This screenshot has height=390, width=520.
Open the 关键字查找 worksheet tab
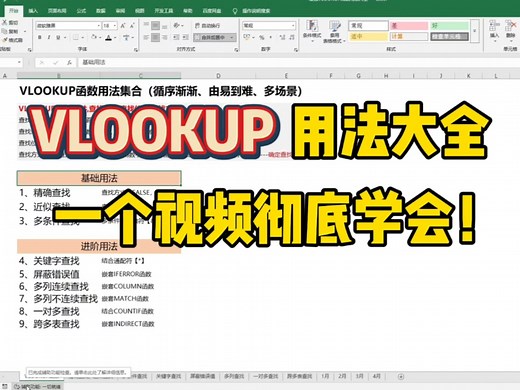coord(168,376)
